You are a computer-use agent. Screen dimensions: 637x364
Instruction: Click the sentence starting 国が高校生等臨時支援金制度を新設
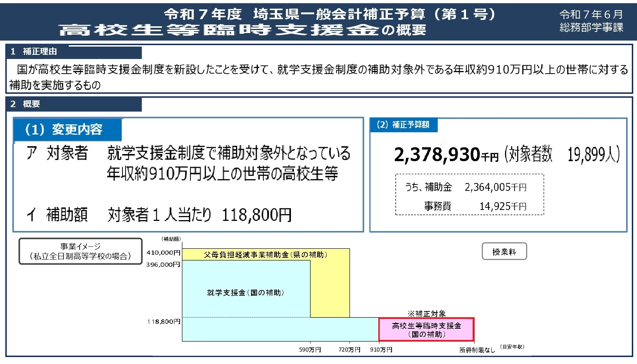322,69
